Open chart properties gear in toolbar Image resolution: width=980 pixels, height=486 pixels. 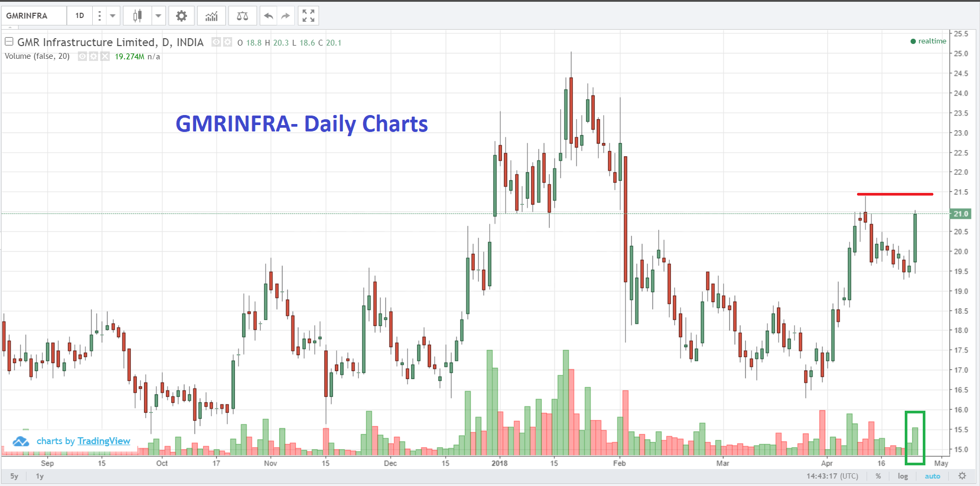pos(181,16)
